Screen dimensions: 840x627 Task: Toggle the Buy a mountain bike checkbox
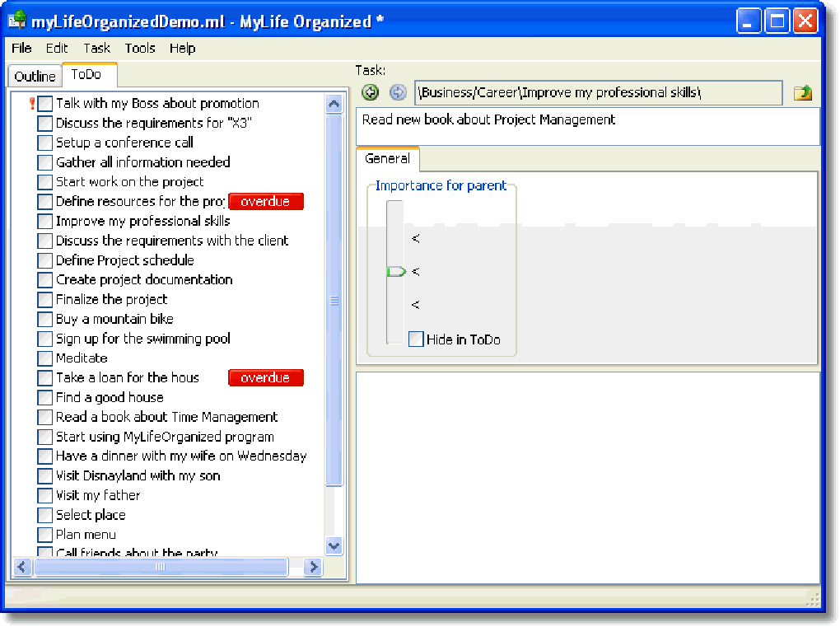pyautogui.click(x=45, y=320)
